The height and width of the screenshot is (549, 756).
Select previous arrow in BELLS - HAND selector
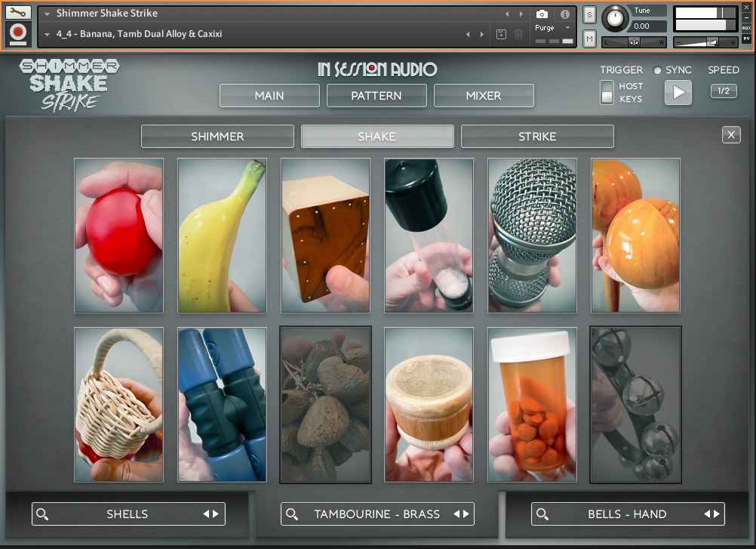[707, 514]
